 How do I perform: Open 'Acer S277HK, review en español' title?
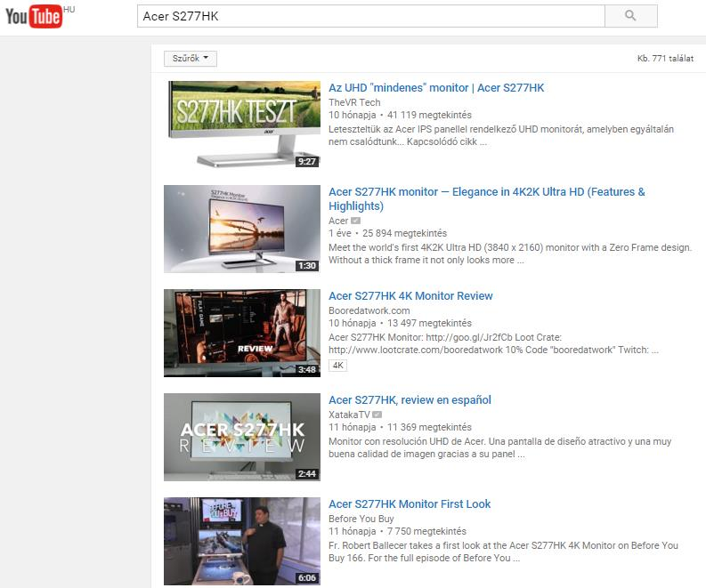pyautogui.click(x=410, y=400)
